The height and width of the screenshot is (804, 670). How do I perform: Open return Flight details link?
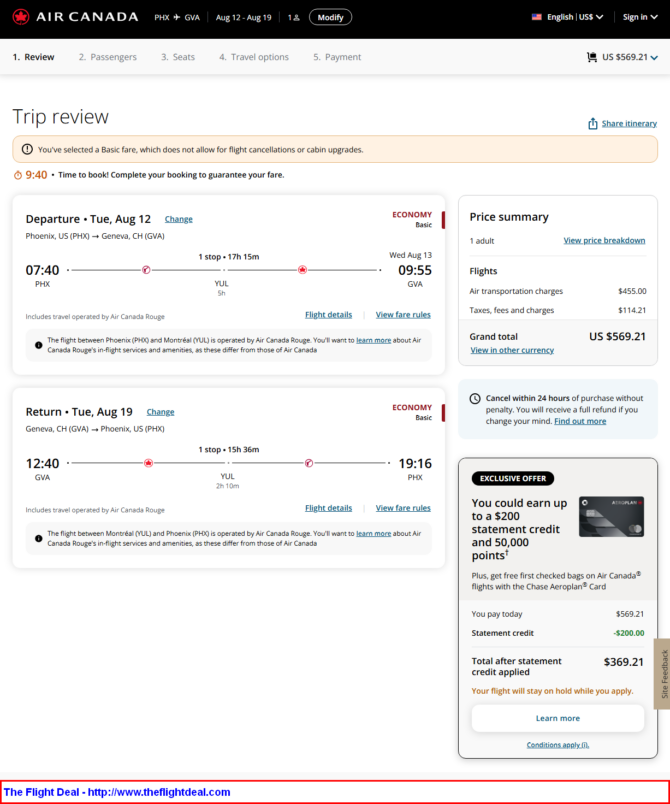point(328,508)
